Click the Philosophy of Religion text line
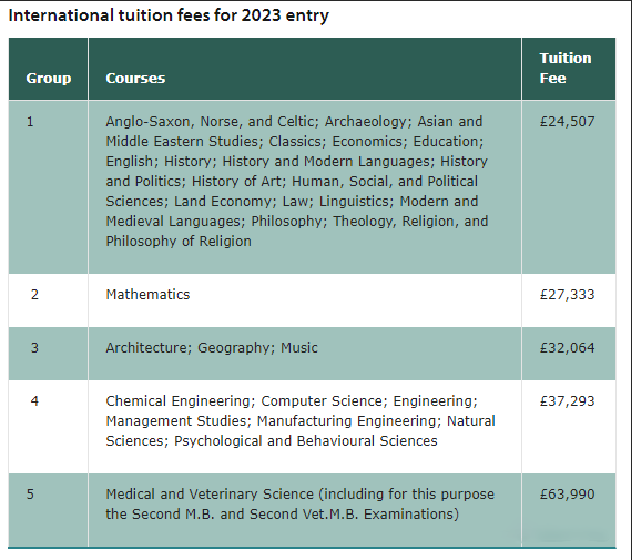Image resolution: width=632 pixels, height=560 pixels. tap(179, 241)
